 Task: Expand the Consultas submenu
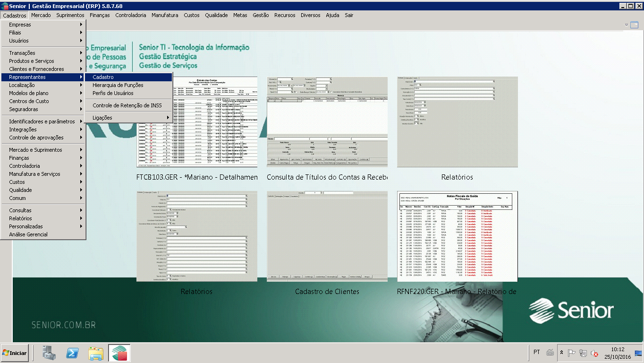(43, 210)
